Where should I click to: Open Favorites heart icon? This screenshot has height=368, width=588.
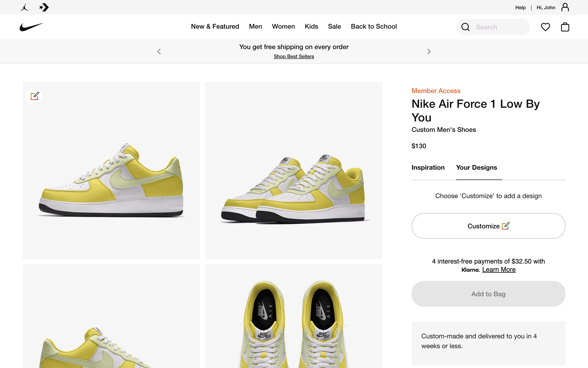(545, 27)
